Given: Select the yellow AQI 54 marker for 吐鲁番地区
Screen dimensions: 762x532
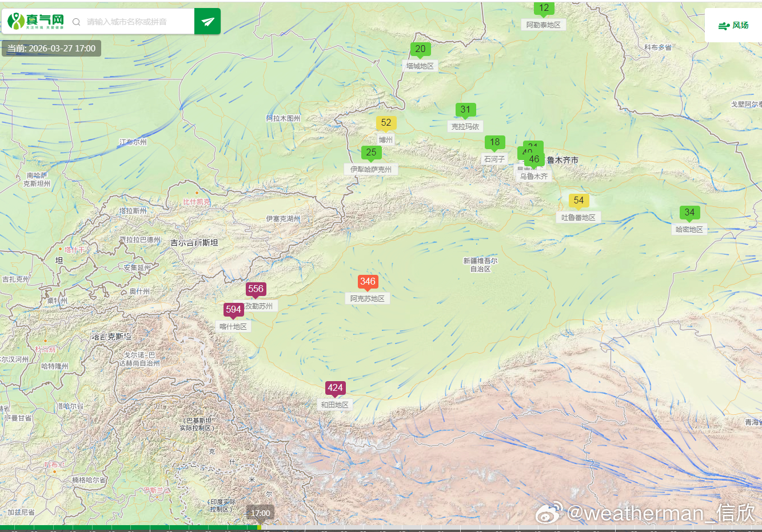Looking at the screenshot, I should [x=579, y=201].
